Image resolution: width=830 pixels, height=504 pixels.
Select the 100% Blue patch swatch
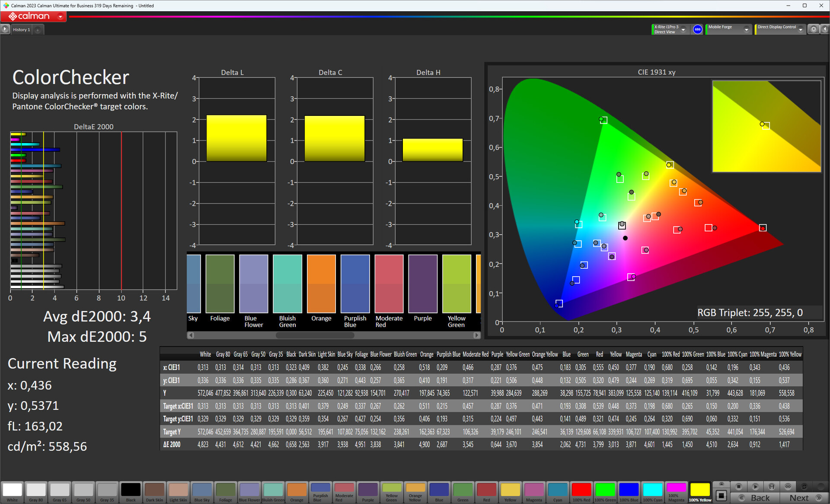tap(629, 492)
